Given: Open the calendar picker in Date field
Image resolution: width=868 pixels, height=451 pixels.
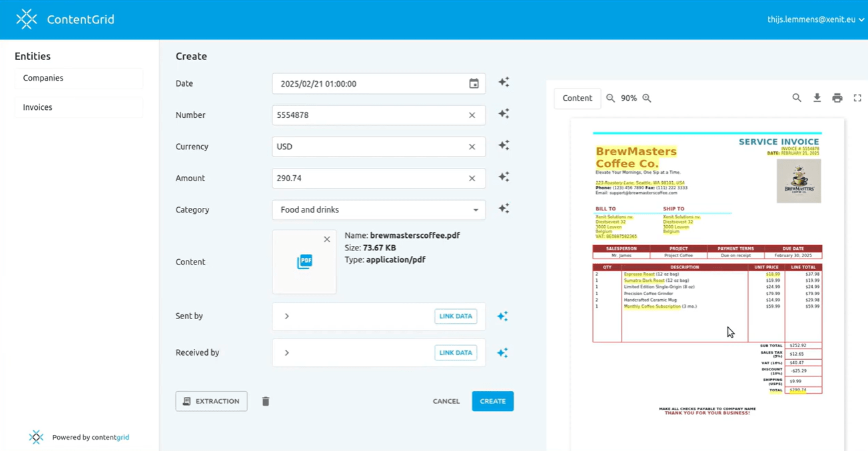Looking at the screenshot, I should coord(474,84).
